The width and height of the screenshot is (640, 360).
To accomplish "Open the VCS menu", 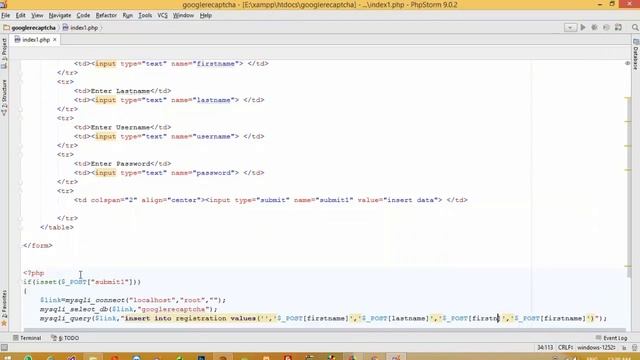I will click(x=162, y=15).
